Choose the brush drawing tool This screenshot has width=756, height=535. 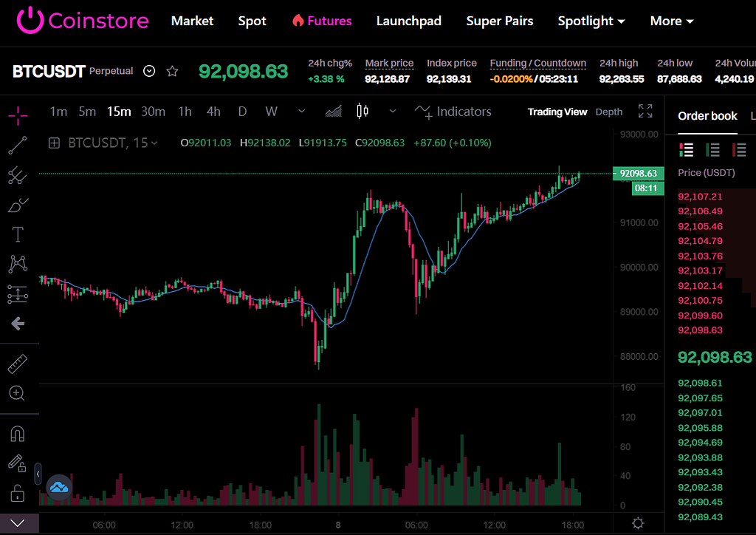click(18, 205)
